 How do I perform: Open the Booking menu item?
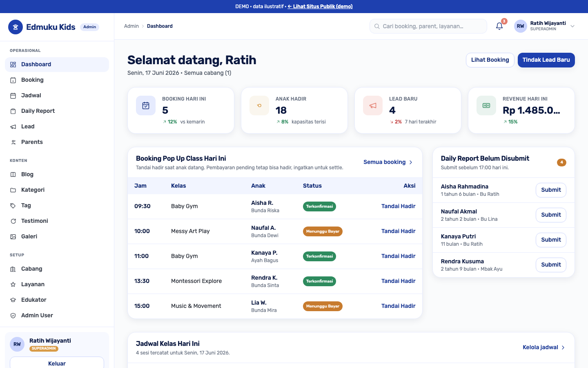coord(57,80)
